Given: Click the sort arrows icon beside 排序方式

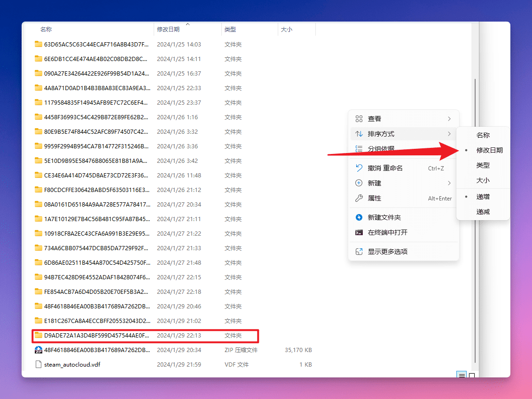Looking at the screenshot, I should [359, 134].
